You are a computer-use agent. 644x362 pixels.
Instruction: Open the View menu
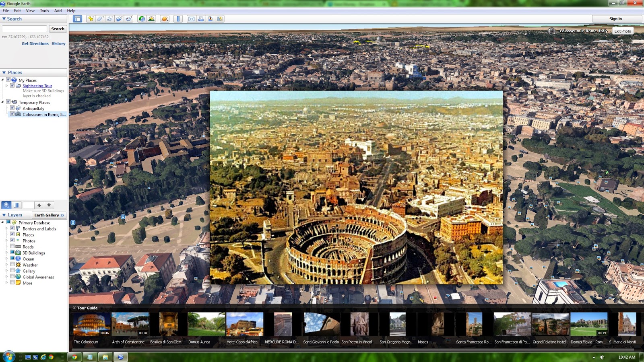(30, 10)
